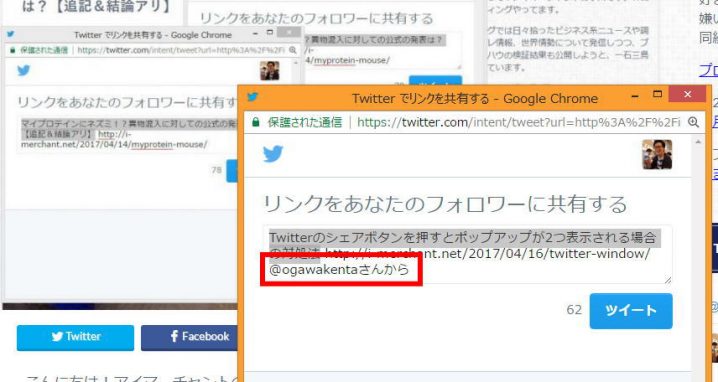Click the magnifier icon in back popup address bar
The height and width of the screenshot is (382, 718).
click(x=293, y=50)
